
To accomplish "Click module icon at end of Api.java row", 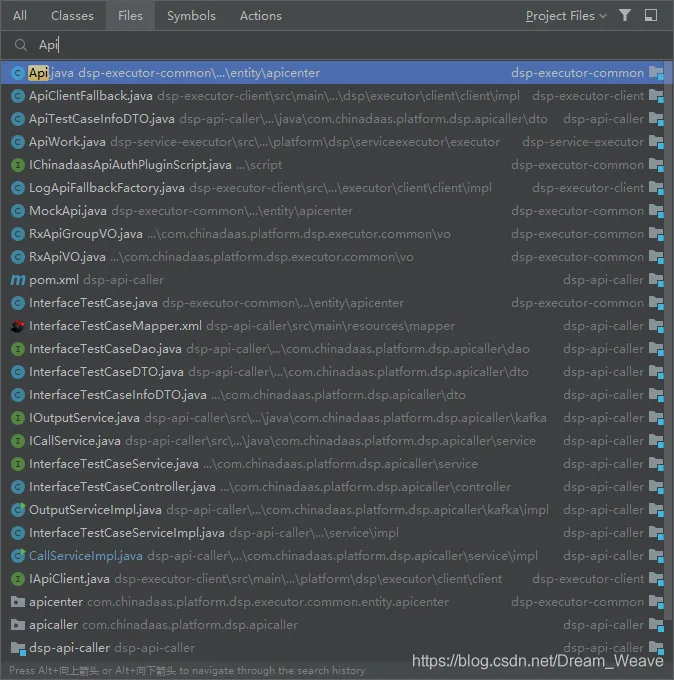I will [x=656, y=73].
